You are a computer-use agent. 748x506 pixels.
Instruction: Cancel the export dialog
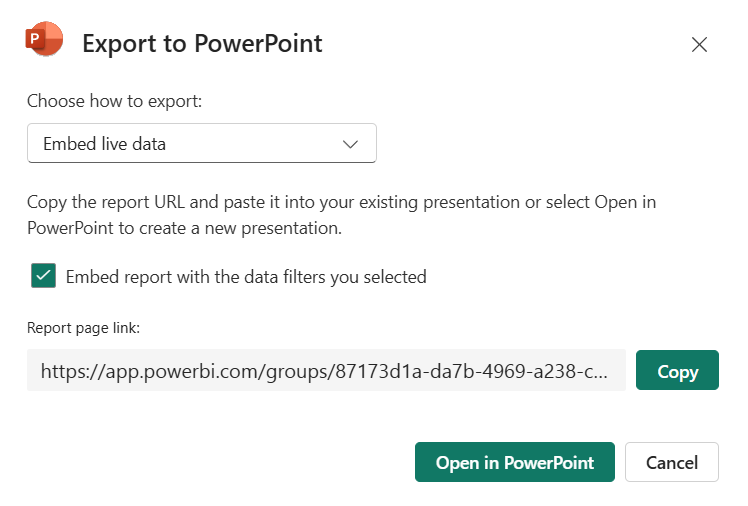(671, 462)
